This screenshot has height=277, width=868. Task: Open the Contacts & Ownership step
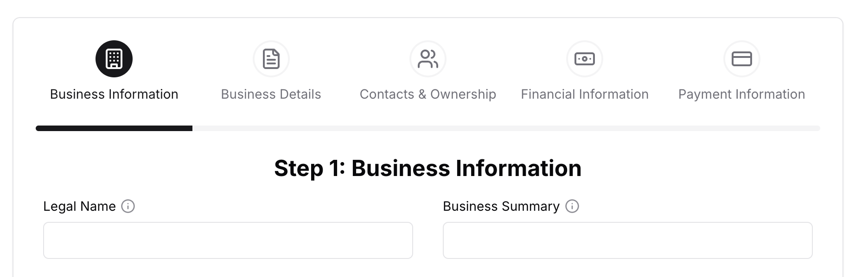tap(428, 94)
